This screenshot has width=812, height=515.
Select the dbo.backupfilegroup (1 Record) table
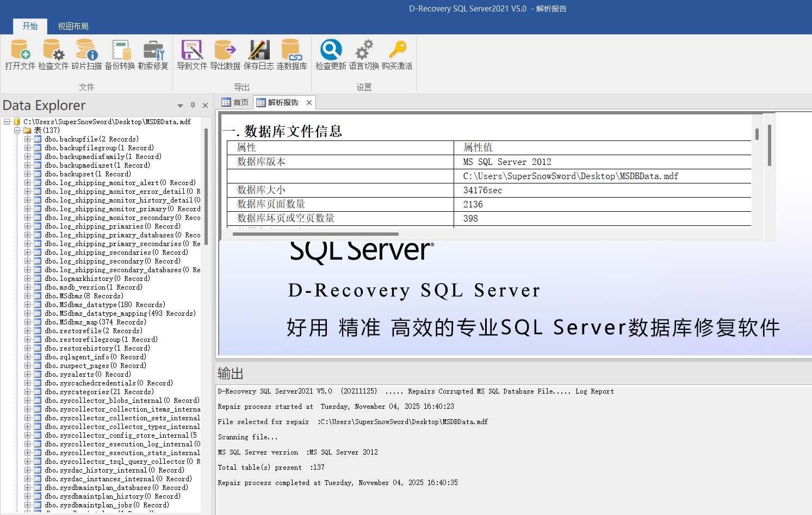click(100, 148)
